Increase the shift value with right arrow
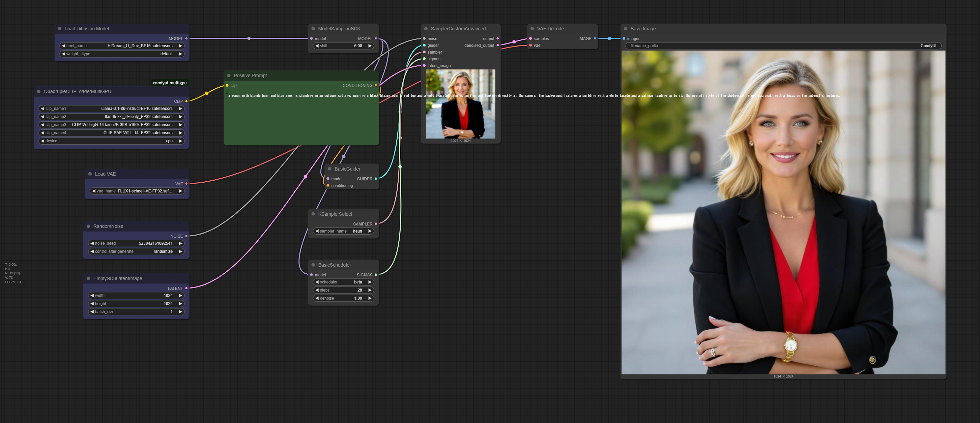Image resolution: width=980 pixels, height=423 pixels. click(x=370, y=46)
